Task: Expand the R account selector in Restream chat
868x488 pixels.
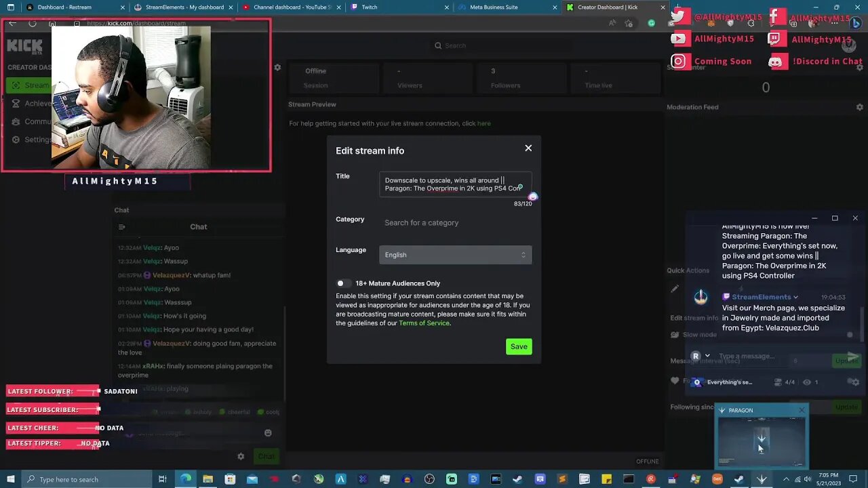Action: click(x=701, y=356)
